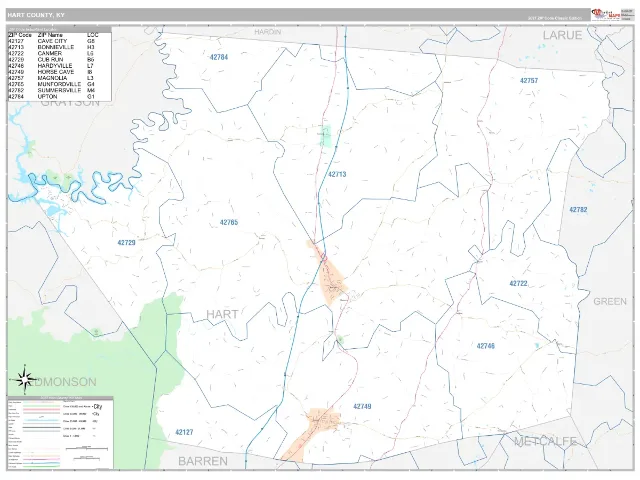Select the MAGNOLIA row in index
The width and height of the screenshot is (640, 480).
coord(51,78)
